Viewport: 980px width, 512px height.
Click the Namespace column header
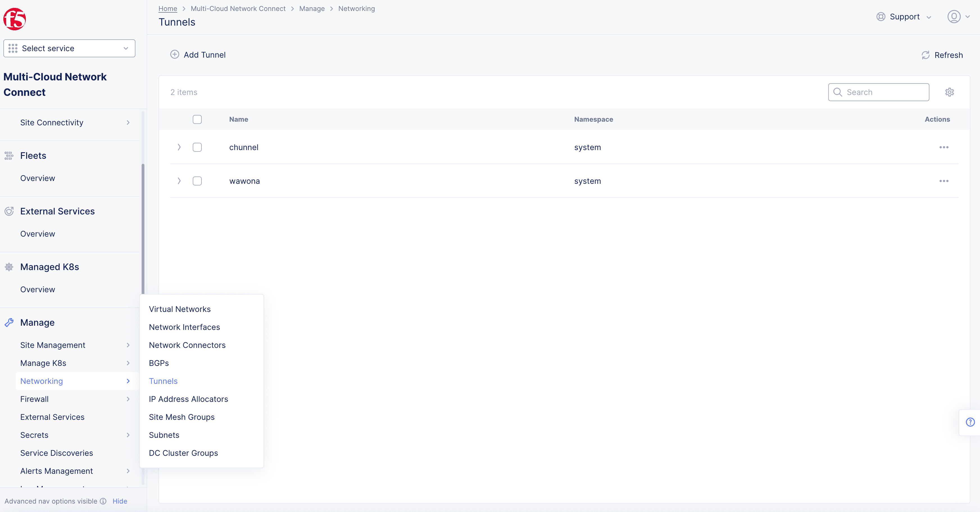pos(593,119)
